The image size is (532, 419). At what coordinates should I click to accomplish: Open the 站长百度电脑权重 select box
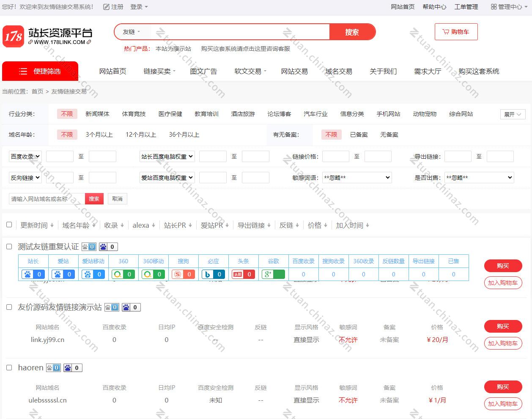point(167,157)
